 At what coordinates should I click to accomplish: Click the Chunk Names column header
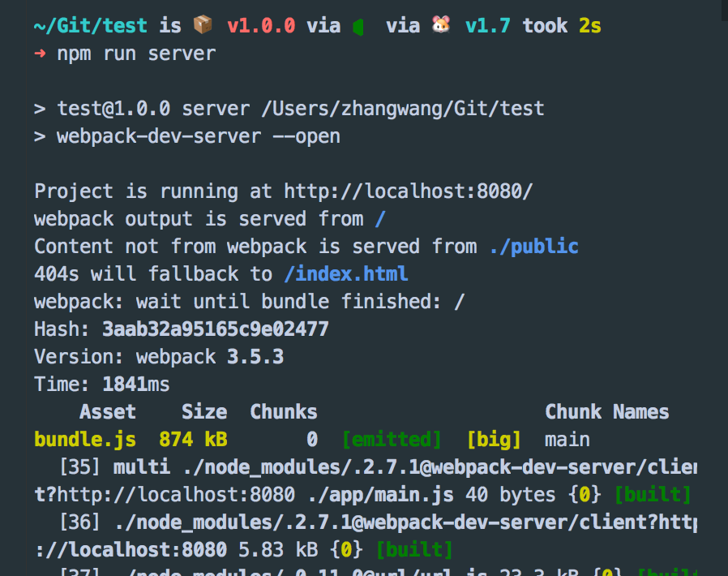(607, 412)
